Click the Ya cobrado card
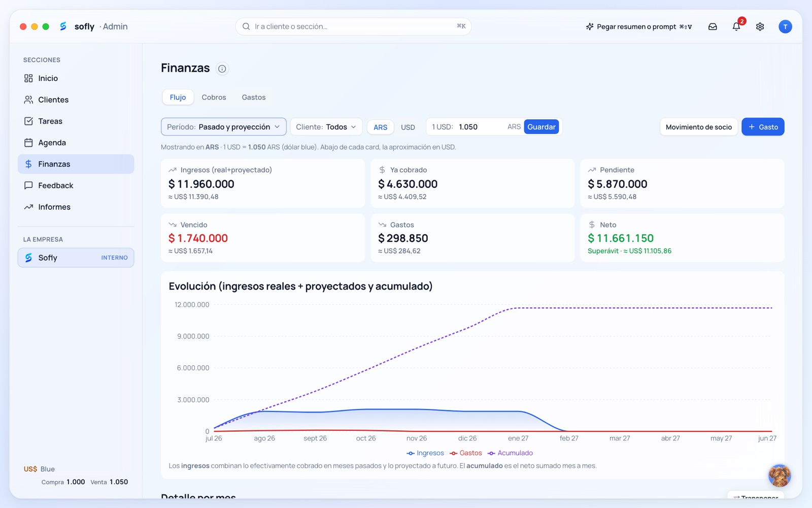812x508 pixels. tap(472, 183)
